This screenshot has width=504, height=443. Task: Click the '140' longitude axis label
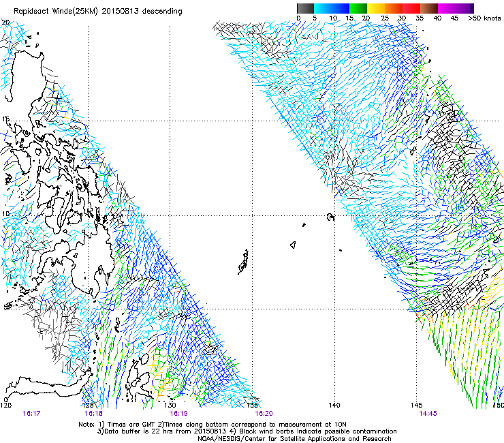point(334,405)
